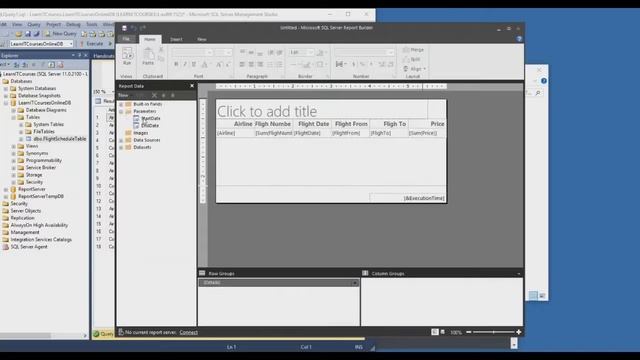Click the Save All icon in SSMS toolbar

click(36, 34)
